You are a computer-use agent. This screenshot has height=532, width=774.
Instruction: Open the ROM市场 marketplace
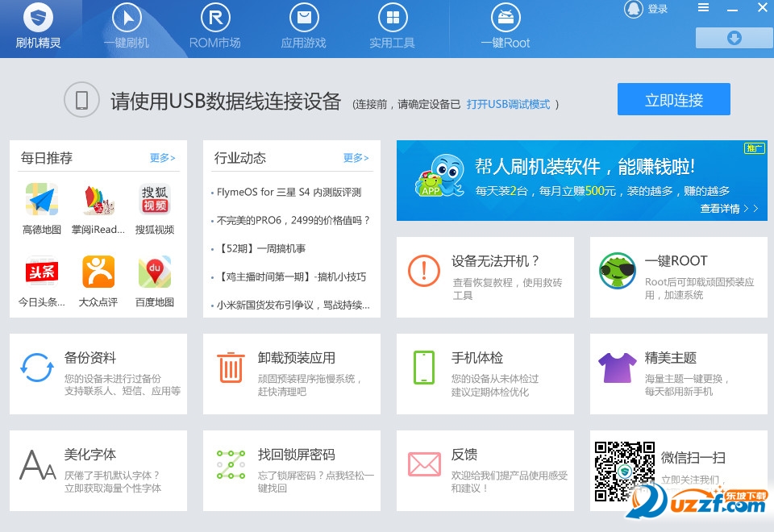pyautogui.click(x=214, y=24)
